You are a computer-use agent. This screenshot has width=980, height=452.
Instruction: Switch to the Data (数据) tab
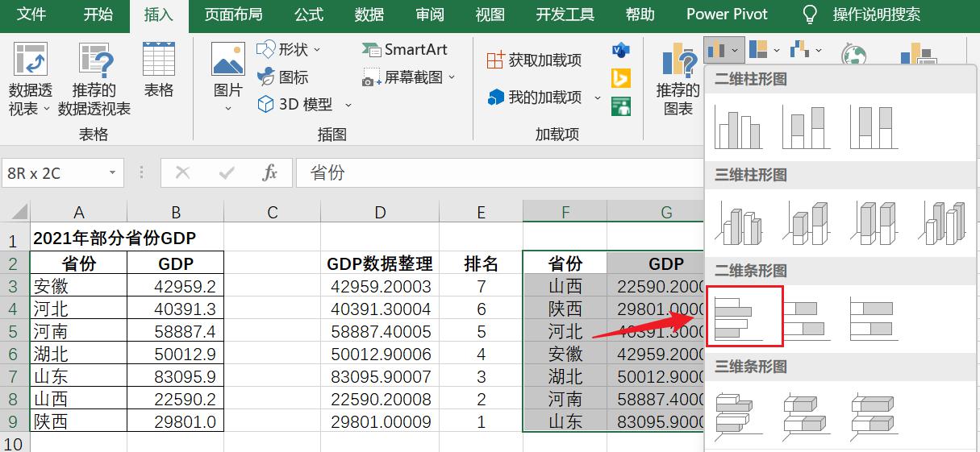point(369,15)
